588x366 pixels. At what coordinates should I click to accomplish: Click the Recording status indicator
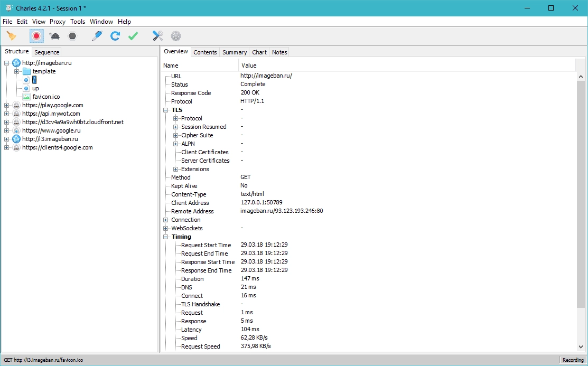[573, 360]
